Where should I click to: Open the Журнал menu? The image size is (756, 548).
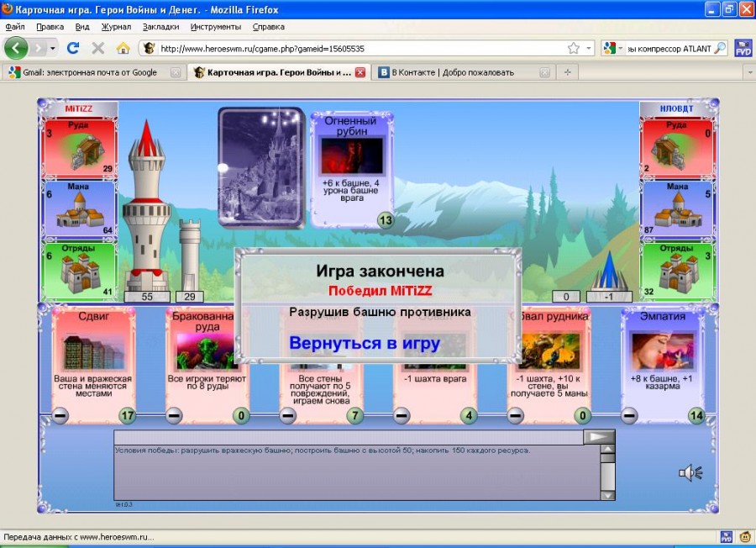tap(116, 27)
